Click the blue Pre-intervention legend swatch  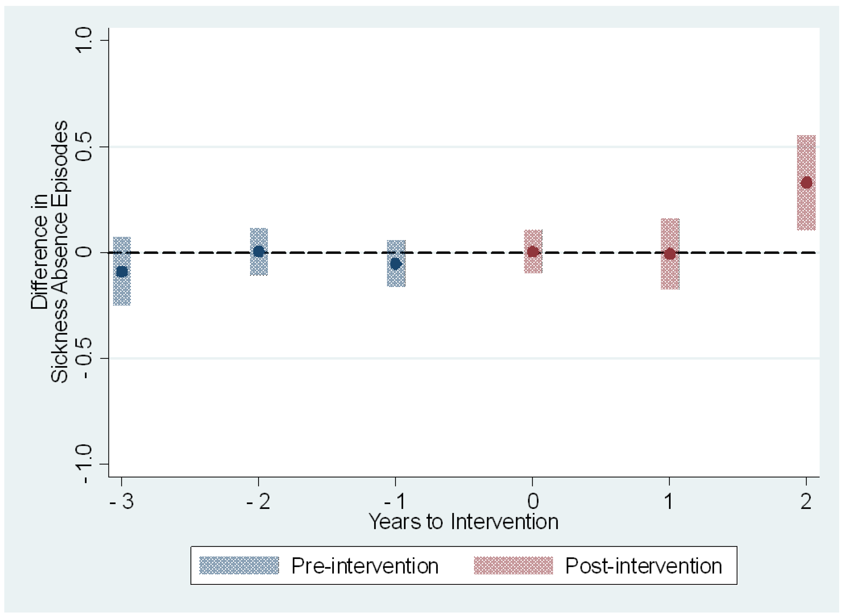[239, 566]
